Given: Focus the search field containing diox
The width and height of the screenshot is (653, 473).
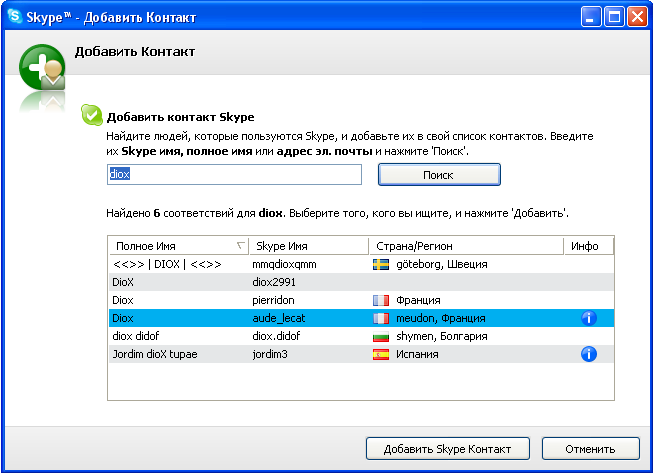Looking at the screenshot, I should (234, 174).
